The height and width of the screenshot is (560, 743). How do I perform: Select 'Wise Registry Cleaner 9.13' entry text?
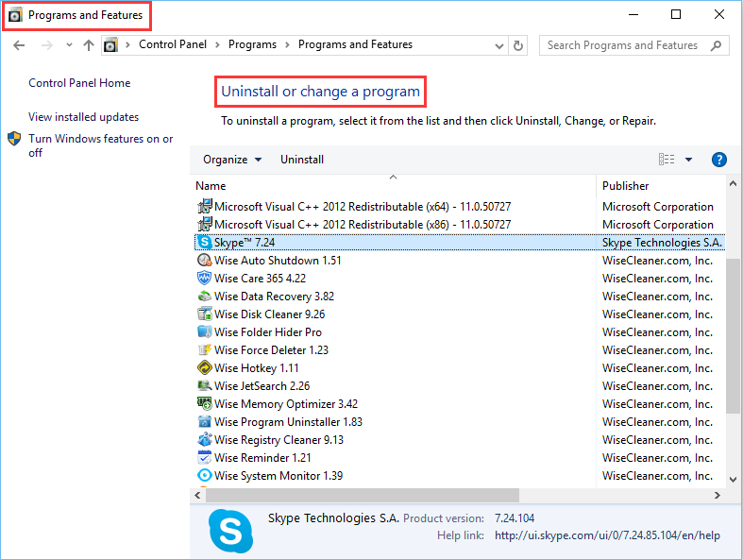pos(279,440)
